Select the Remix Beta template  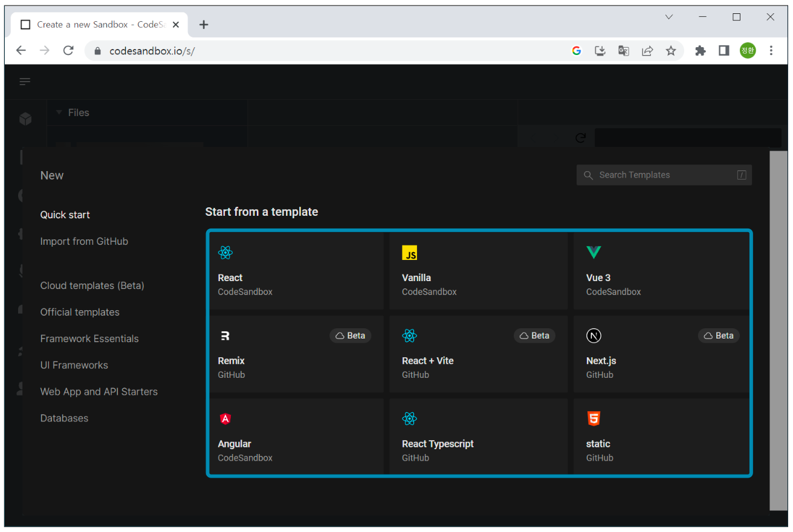[x=296, y=354]
